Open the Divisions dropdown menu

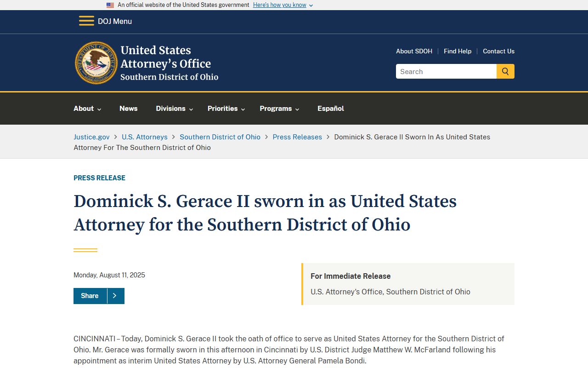coord(175,109)
